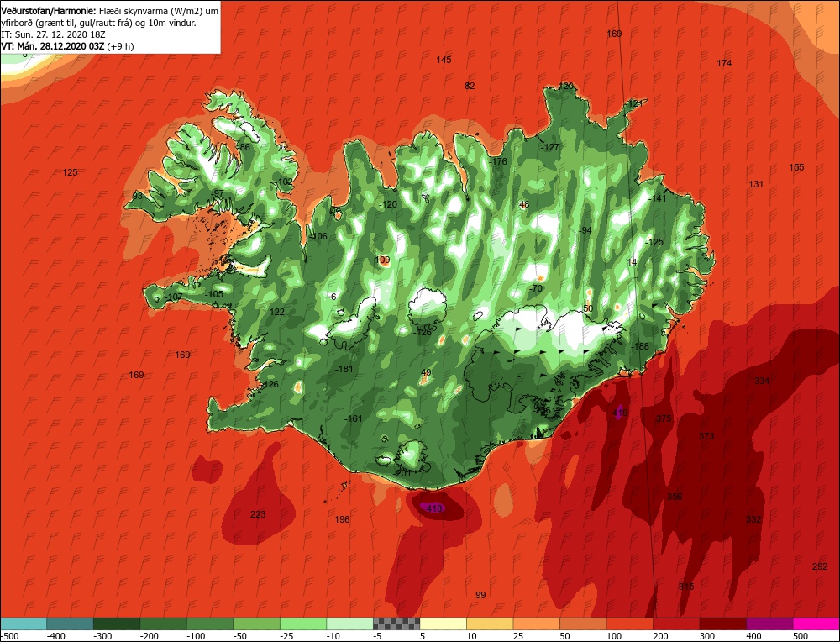The width and height of the screenshot is (840, 642).
Task: Click the value 48 in north-central Iceland
Action: point(524,204)
